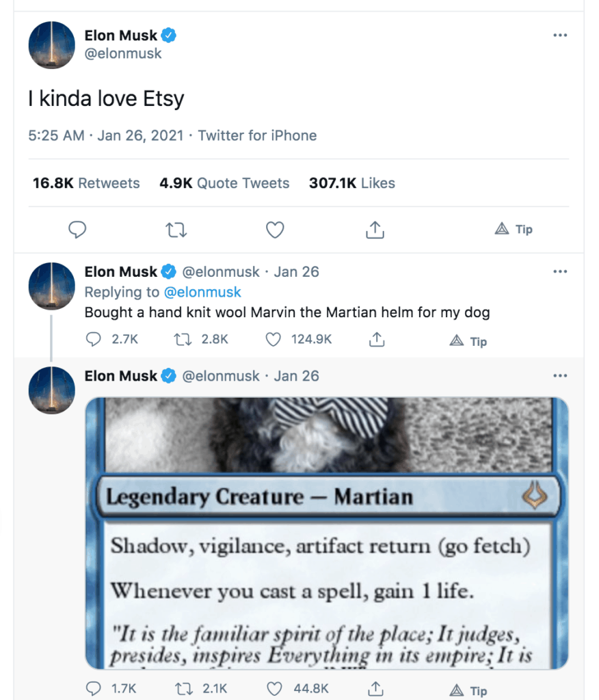Share the Marvin the Martian helm tweet

(x=375, y=339)
